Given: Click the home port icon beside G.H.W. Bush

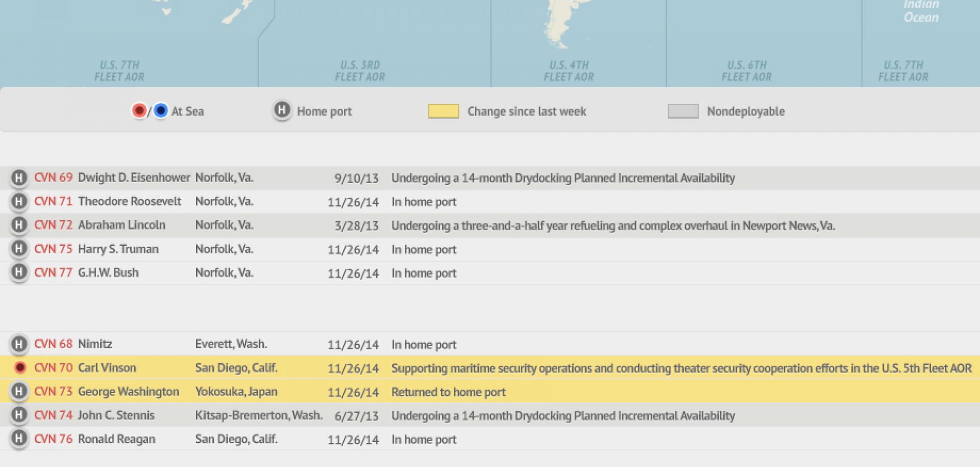Looking at the screenshot, I should [x=19, y=272].
